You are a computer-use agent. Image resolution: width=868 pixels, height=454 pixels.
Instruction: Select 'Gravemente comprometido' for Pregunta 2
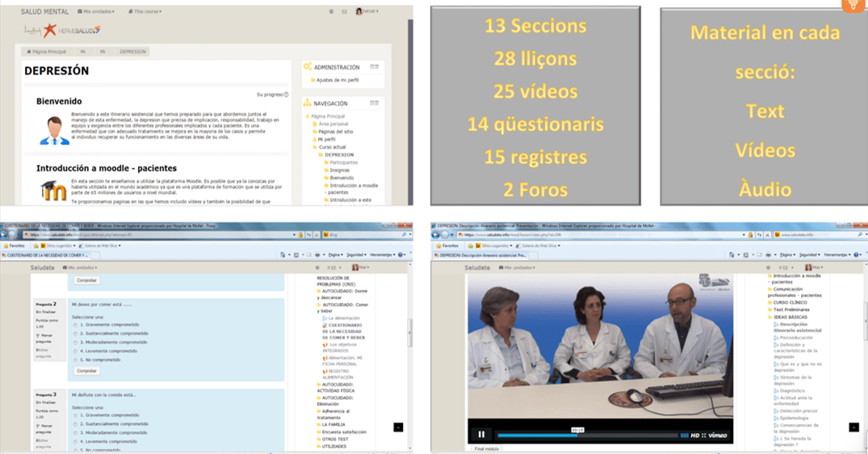click(75, 325)
